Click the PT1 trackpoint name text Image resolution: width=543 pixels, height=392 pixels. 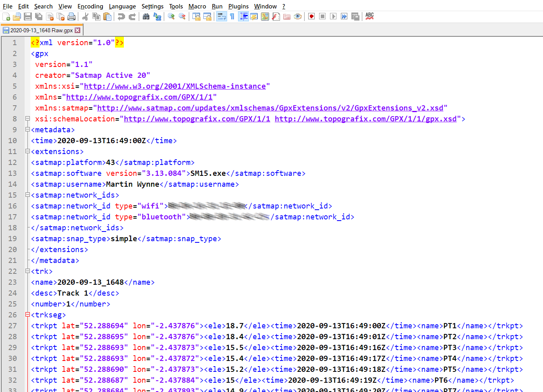coord(450,326)
